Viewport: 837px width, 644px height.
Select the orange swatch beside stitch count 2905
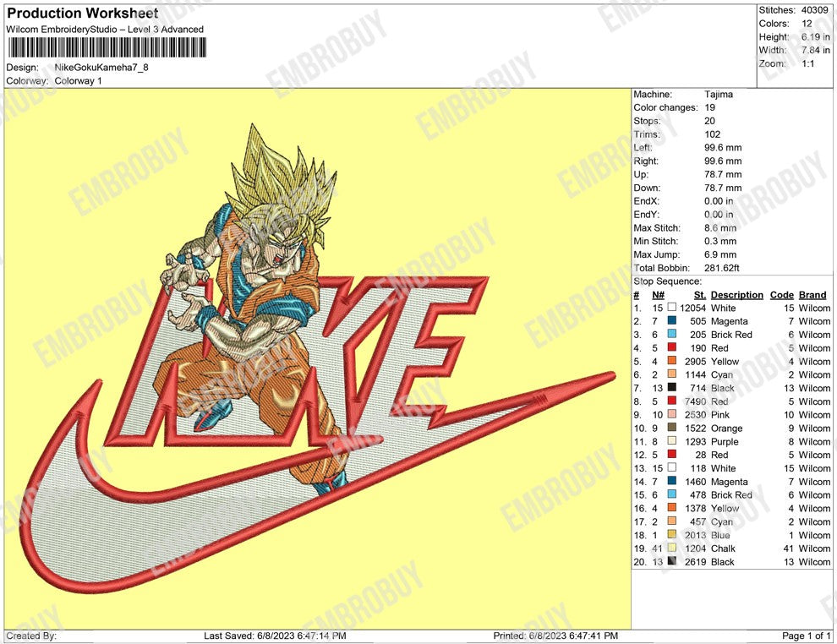(x=671, y=361)
